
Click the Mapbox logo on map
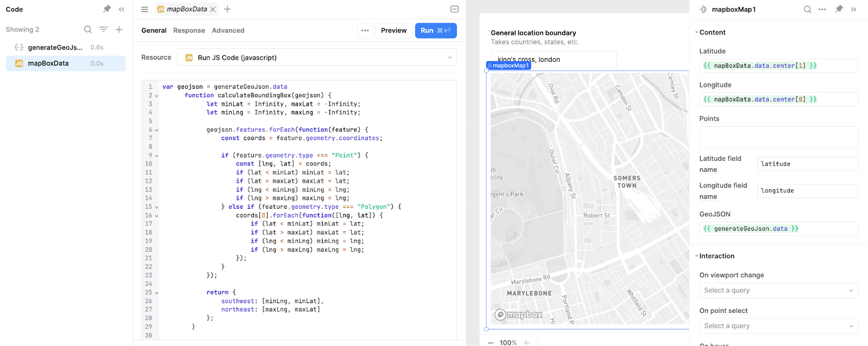(x=519, y=315)
